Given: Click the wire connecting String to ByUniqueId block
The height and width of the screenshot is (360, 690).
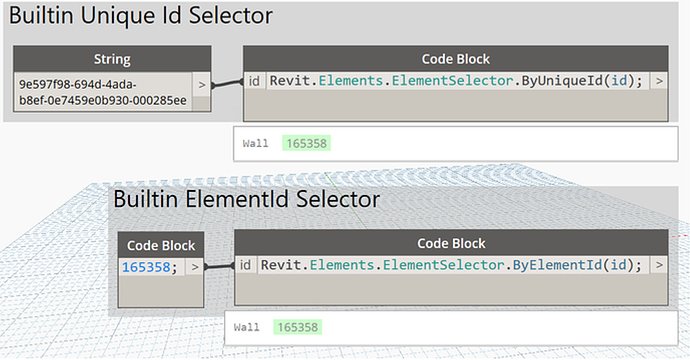Looking at the screenshot, I should (x=227, y=83).
